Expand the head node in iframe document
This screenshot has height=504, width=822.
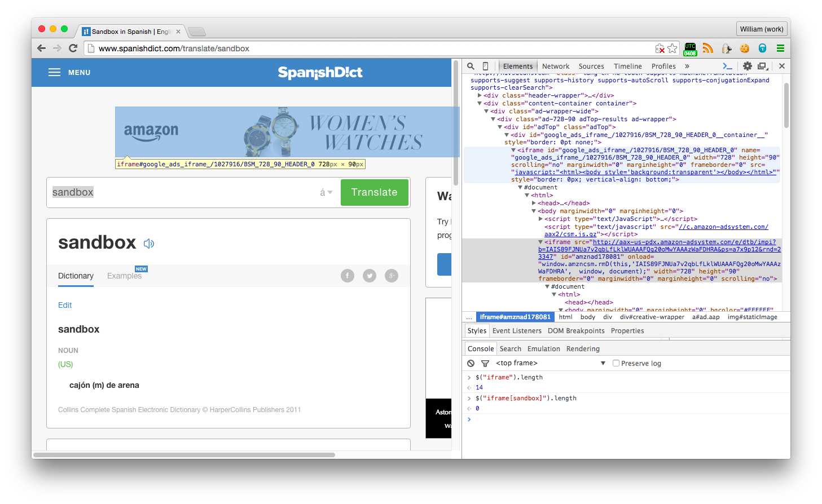pos(534,203)
